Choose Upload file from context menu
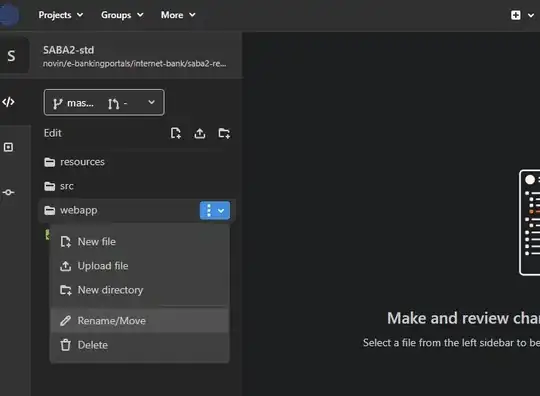Image resolution: width=540 pixels, height=396 pixels. 139,266
